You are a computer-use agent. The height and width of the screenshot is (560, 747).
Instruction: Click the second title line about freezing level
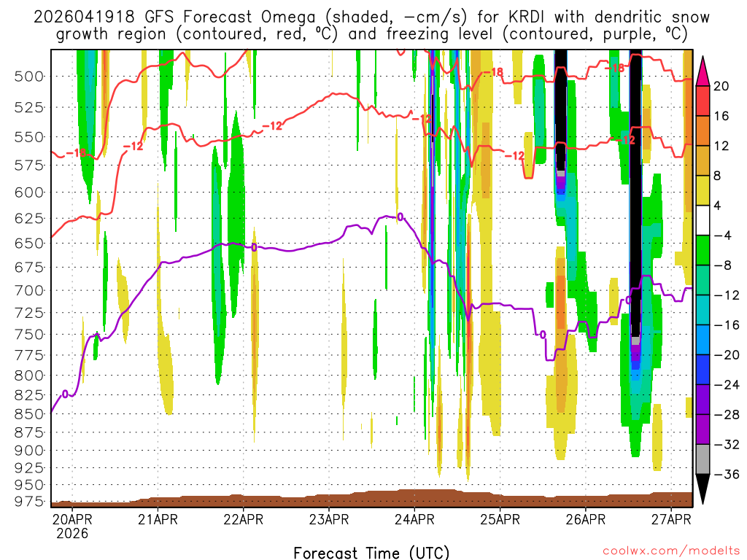371,34
